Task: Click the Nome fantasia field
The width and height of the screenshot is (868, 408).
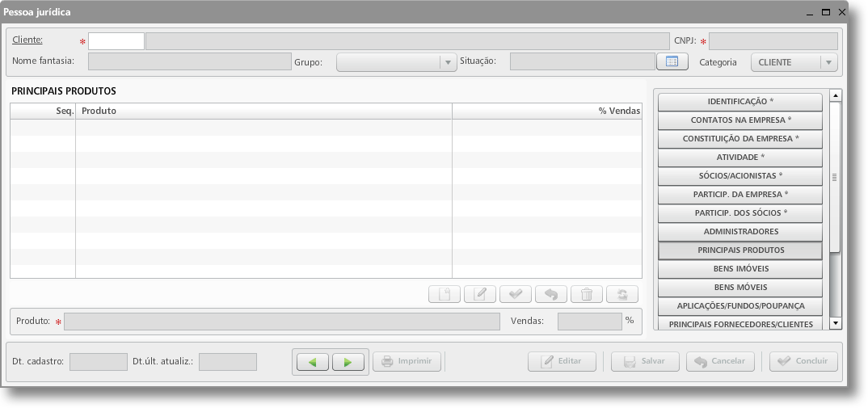Action: (189, 61)
